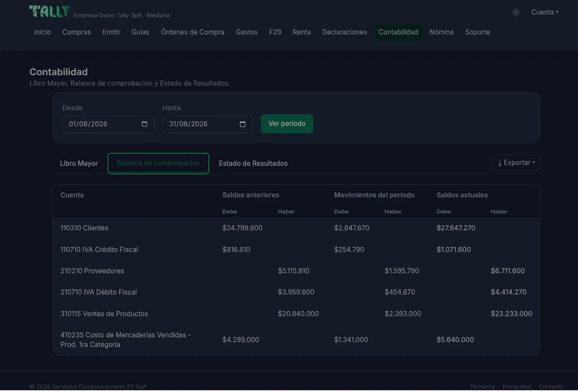Viewport: 578px width, 392px height.
Task: Toggle the light/dark theme sun icon
Action: (516, 12)
